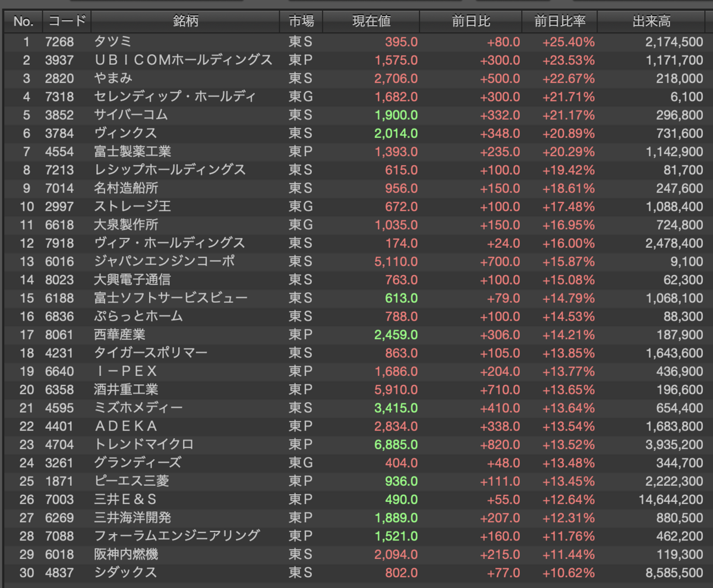Click the volume value 8,585,500
Image resolution: width=713 pixels, height=588 pixels.
[x=674, y=573]
